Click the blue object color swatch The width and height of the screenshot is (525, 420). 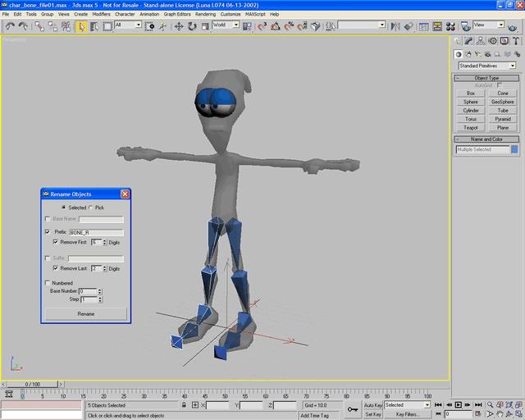[x=514, y=150]
